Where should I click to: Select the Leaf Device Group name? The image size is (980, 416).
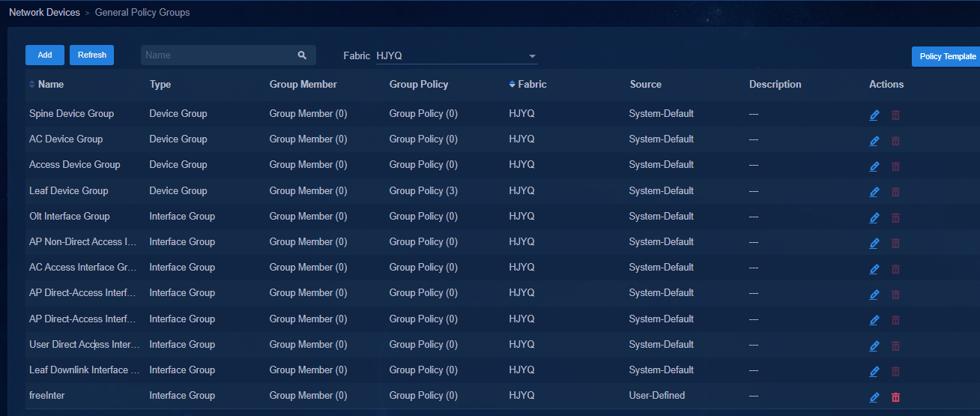tap(69, 190)
